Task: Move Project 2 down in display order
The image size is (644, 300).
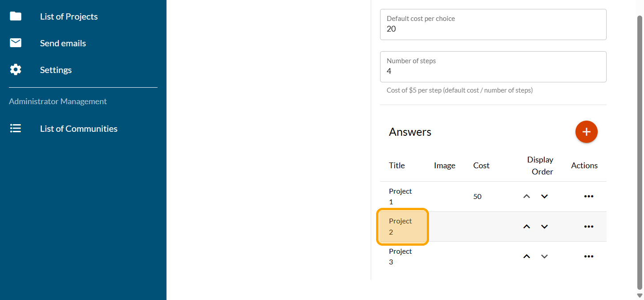Action: 544,227
